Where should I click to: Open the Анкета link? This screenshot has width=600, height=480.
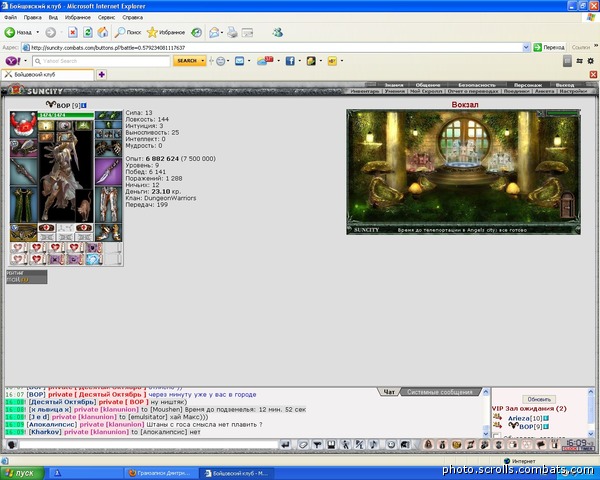(x=544, y=91)
